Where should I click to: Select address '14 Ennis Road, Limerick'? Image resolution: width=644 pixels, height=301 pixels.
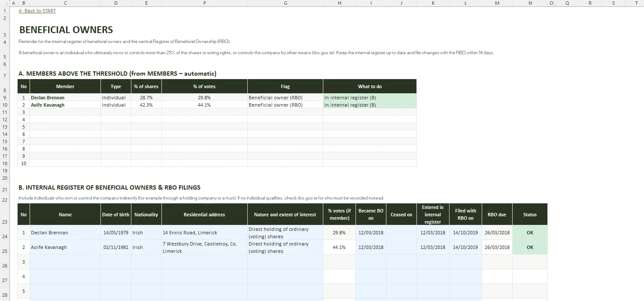pyautogui.click(x=204, y=233)
